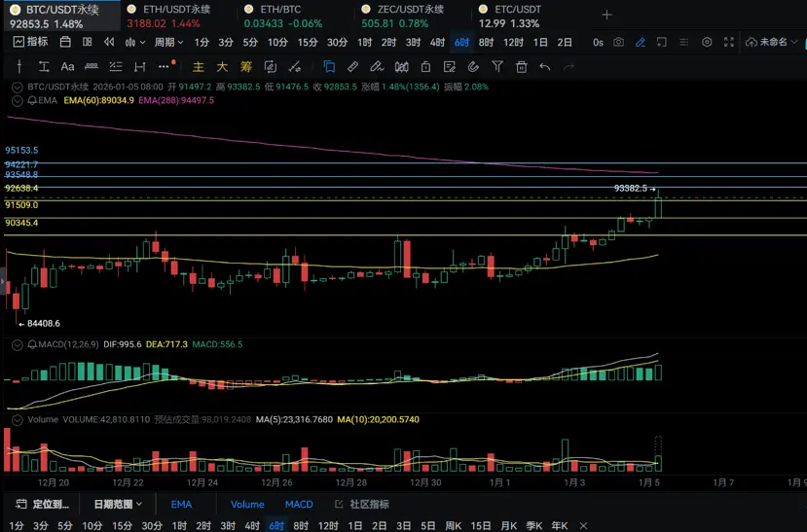Open the 未命名 layout dropdown

tap(772, 42)
